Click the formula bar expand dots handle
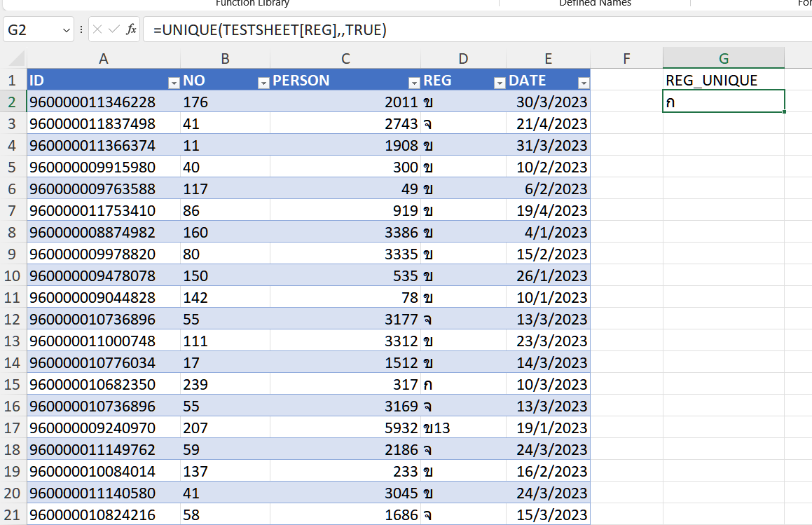812x525 pixels. click(81, 30)
